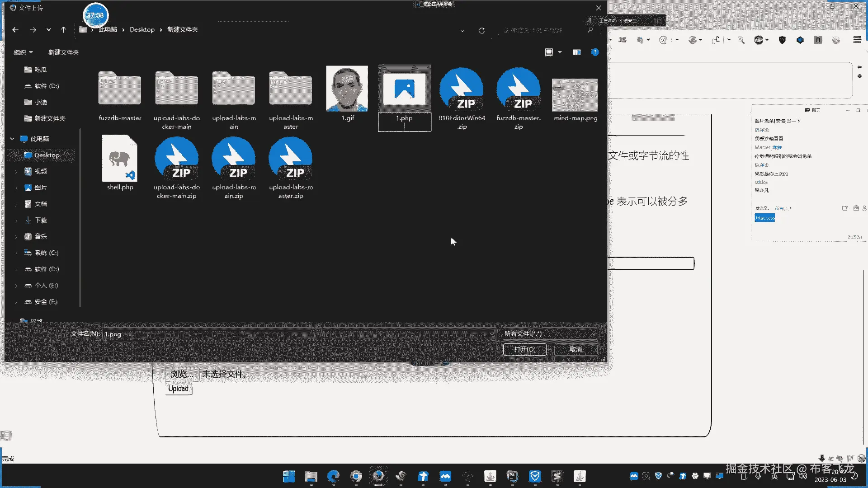Screen dimensions: 868x488
Task: Select the shell.php file icon
Action: coord(120,159)
